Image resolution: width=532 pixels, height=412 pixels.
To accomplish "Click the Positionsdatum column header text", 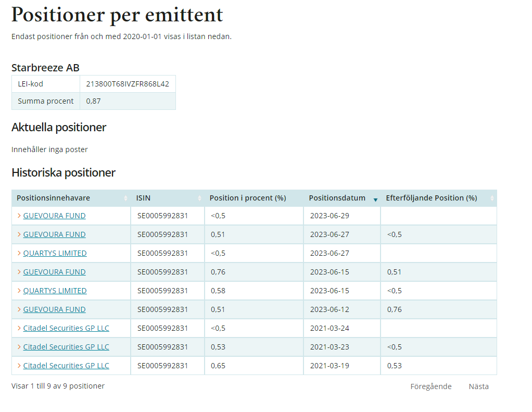I will [337, 198].
